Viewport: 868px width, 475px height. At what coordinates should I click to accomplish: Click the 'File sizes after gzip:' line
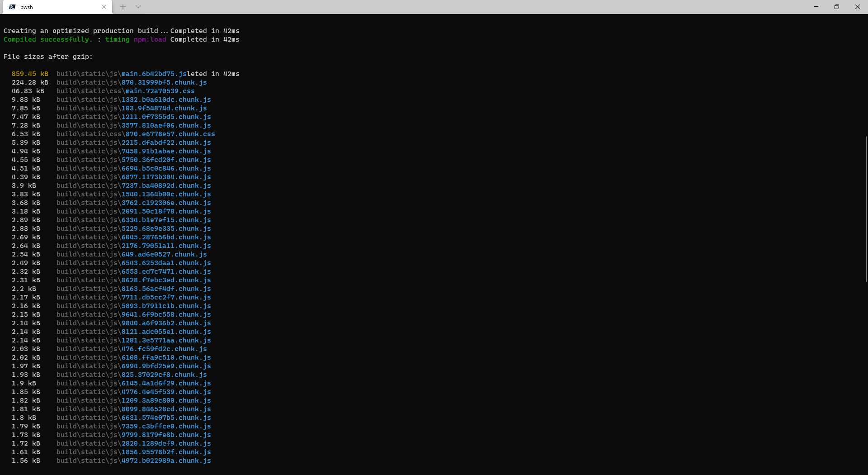click(48, 57)
